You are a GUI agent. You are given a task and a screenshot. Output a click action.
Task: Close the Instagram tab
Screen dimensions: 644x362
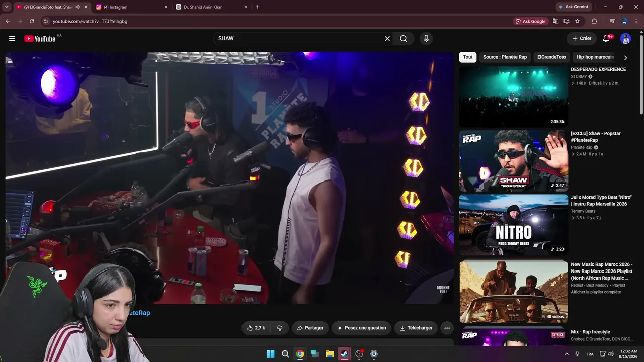click(x=166, y=7)
